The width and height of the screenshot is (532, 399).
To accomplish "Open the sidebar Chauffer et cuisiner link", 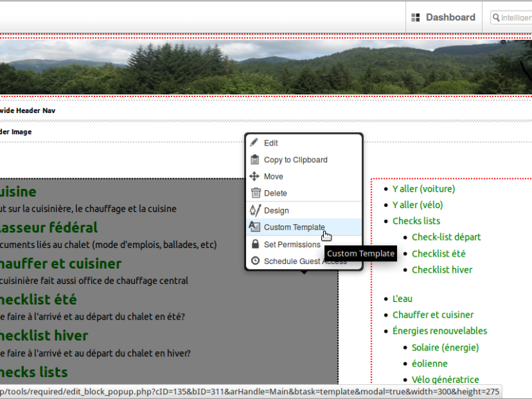I will click(x=433, y=315).
